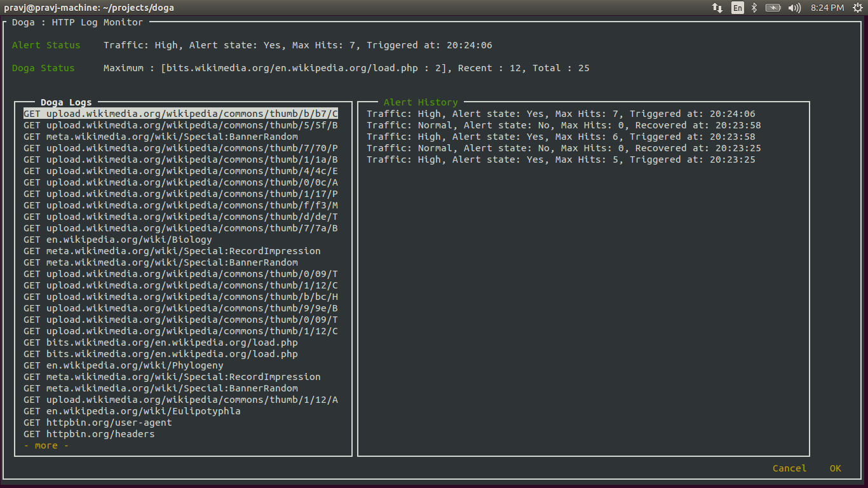868x488 pixels.
Task: Click the Doga Logs panel title
Action: click(66, 102)
